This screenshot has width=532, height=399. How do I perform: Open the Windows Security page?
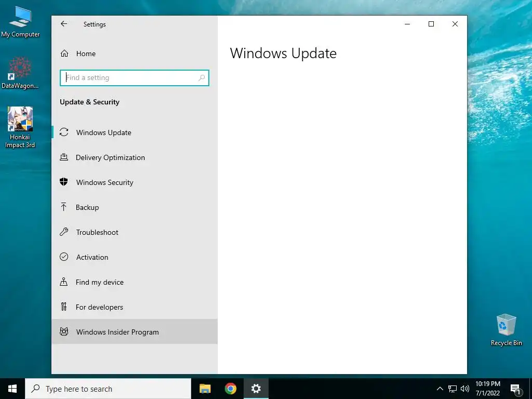(135, 182)
